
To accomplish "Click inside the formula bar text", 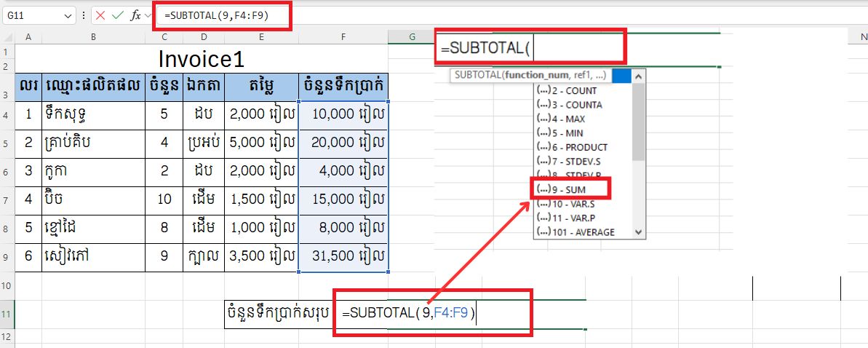I will [x=437, y=15].
